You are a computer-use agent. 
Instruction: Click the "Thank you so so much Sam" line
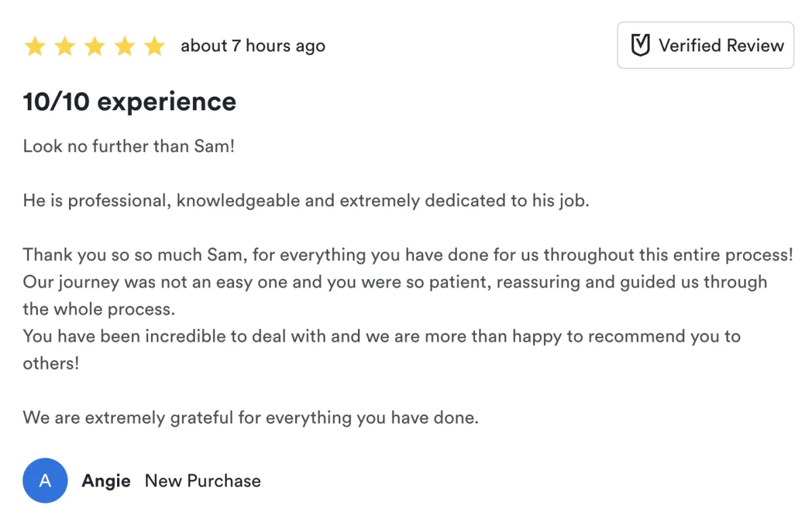(406, 255)
